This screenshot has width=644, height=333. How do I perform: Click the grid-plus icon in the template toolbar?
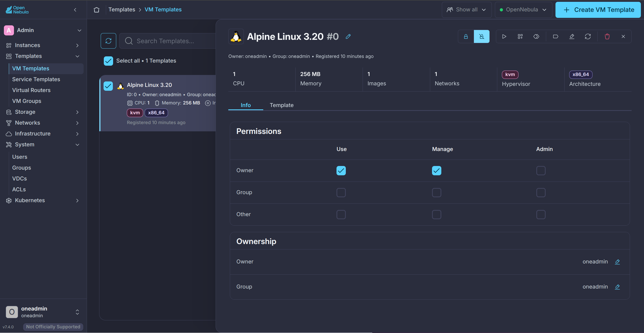pos(520,36)
